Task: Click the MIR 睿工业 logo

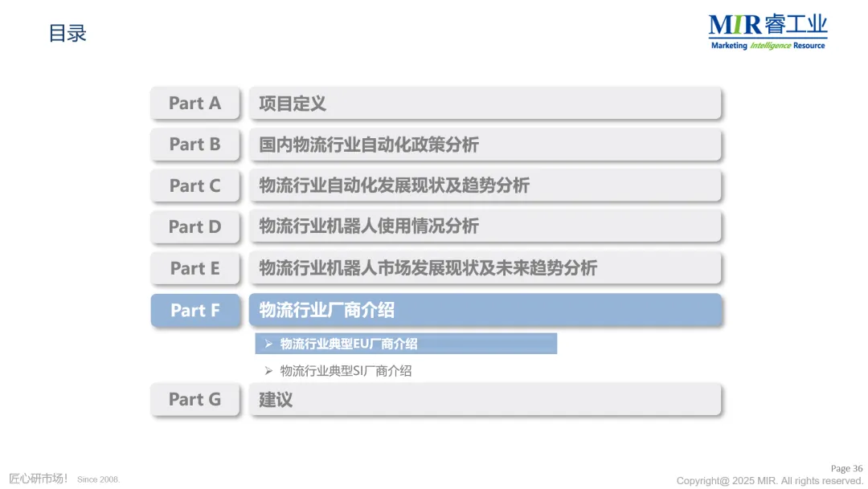Action: coord(768,32)
